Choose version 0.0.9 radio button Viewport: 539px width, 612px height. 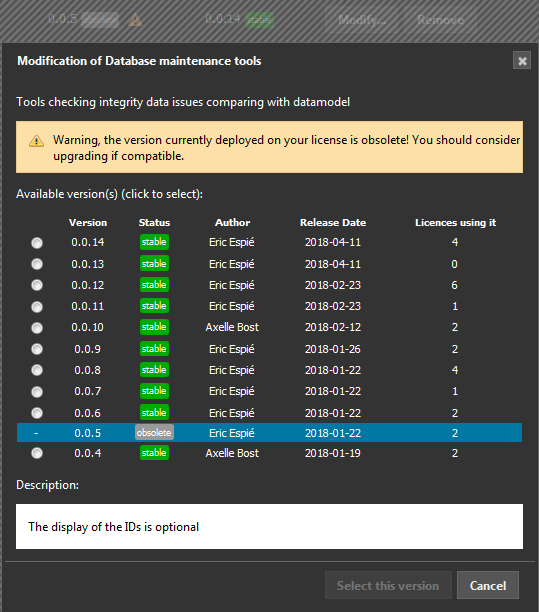coord(37,349)
